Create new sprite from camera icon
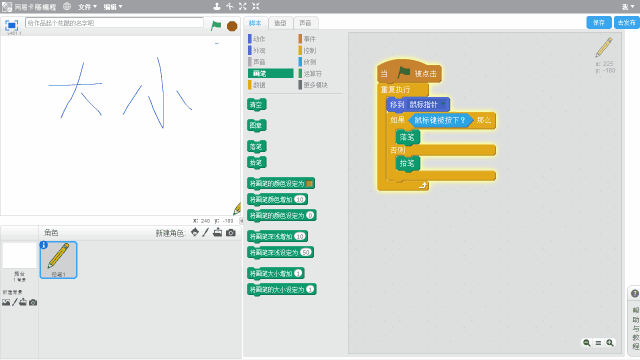The width and height of the screenshot is (640, 360). pos(231,232)
